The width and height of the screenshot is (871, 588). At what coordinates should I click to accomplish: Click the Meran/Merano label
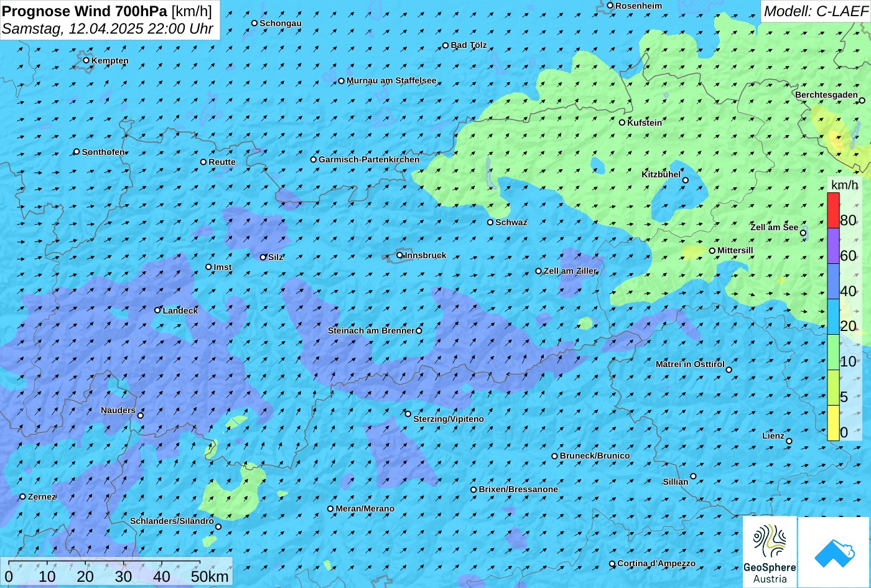click(x=365, y=508)
